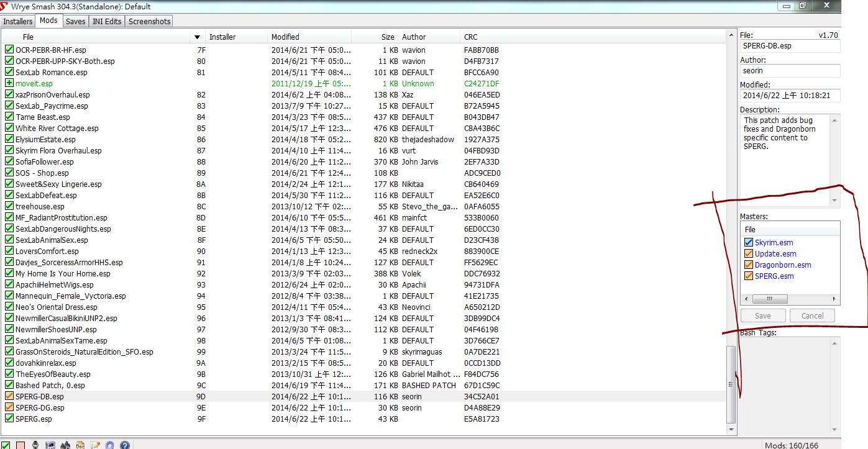Sort by Author column header
This screenshot has height=449, width=868.
pyautogui.click(x=429, y=37)
